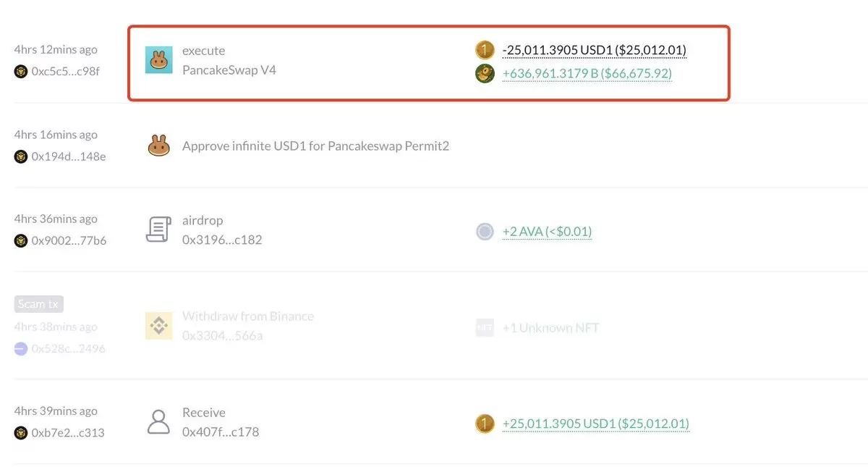Click the Unknown NFT placeholder icon

[485, 328]
